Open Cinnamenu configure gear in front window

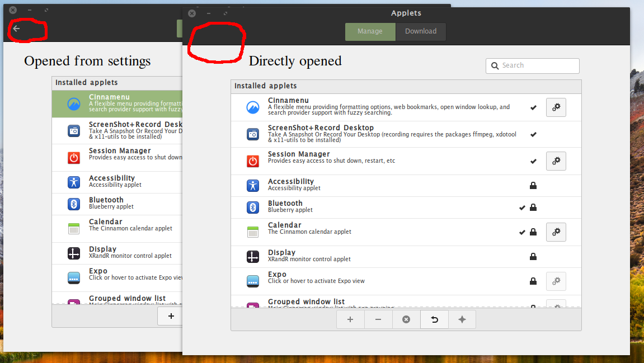(556, 107)
